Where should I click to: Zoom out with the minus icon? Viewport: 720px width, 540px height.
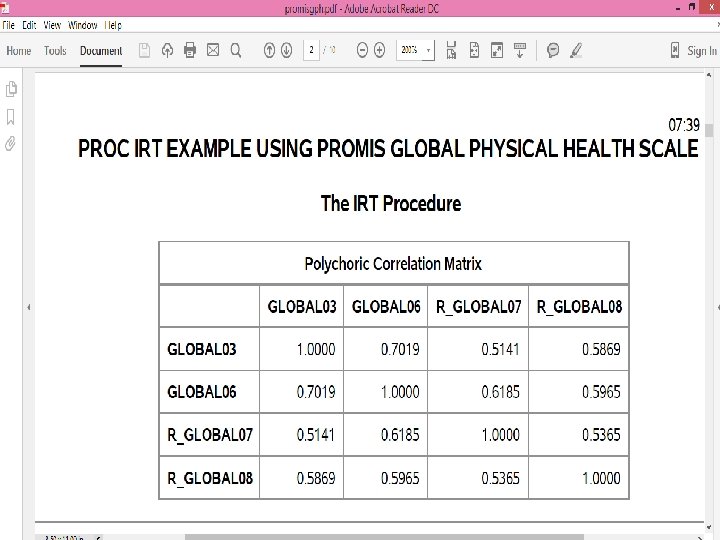pos(362,50)
